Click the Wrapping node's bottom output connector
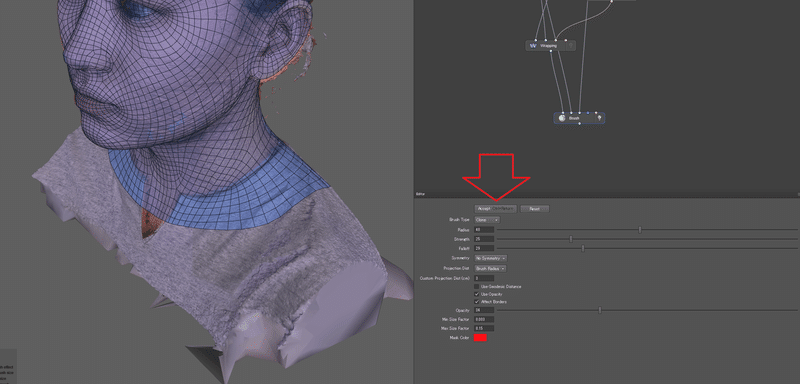Viewport: 800px width, 384px height. pyautogui.click(x=551, y=51)
